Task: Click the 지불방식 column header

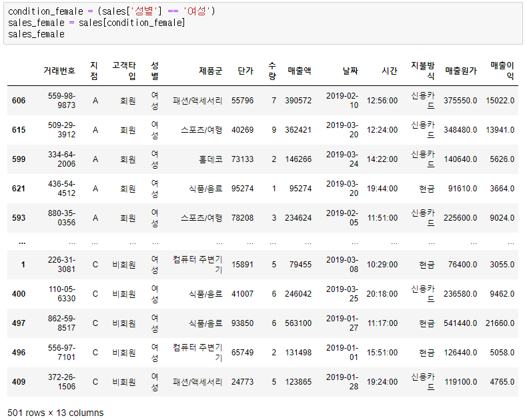Action: pos(423,71)
